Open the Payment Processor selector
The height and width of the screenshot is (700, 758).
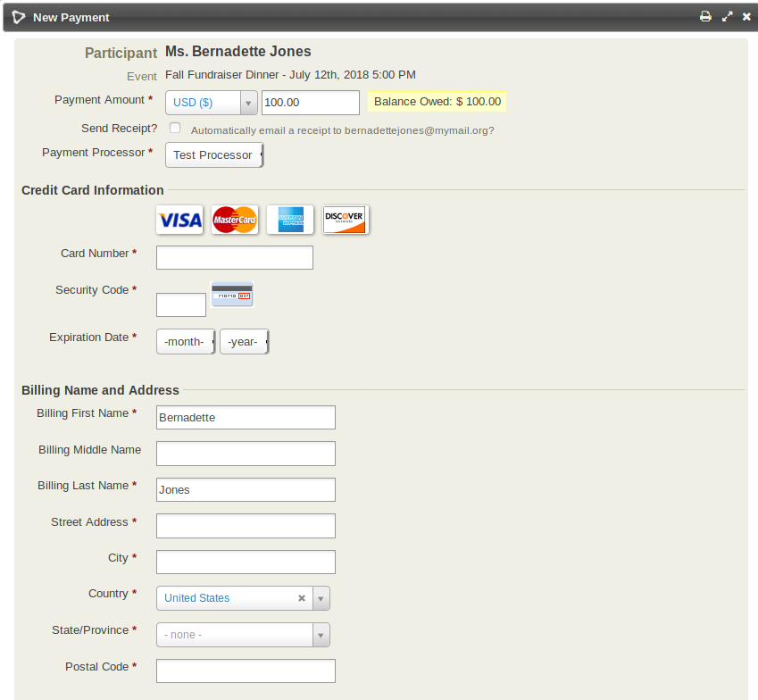tap(213, 154)
